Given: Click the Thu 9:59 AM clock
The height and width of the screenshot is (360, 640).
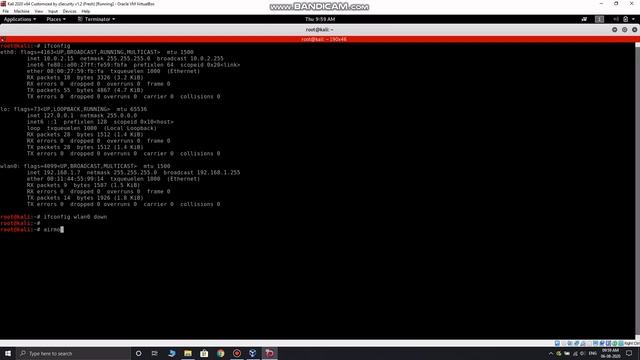Looking at the screenshot, I should (320, 19).
